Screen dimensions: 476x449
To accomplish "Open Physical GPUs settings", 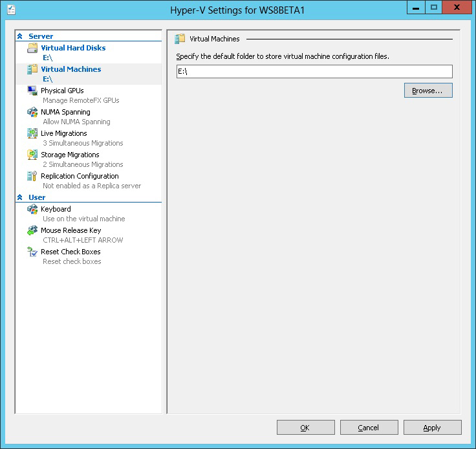I will [x=62, y=91].
